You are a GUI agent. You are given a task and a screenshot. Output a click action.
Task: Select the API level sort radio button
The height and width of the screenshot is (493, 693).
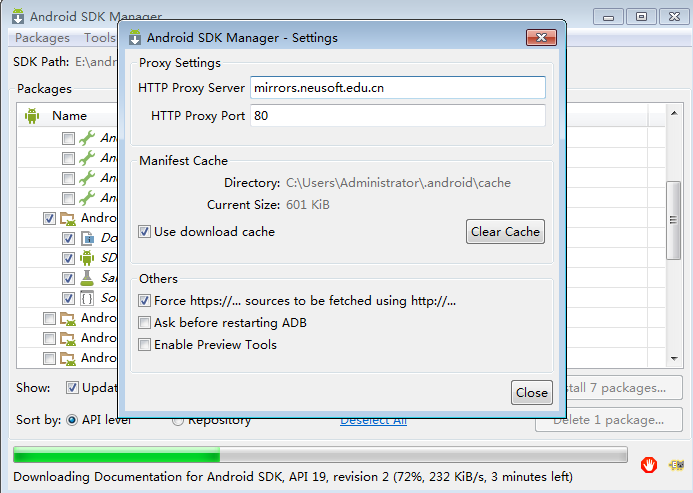click(72, 420)
